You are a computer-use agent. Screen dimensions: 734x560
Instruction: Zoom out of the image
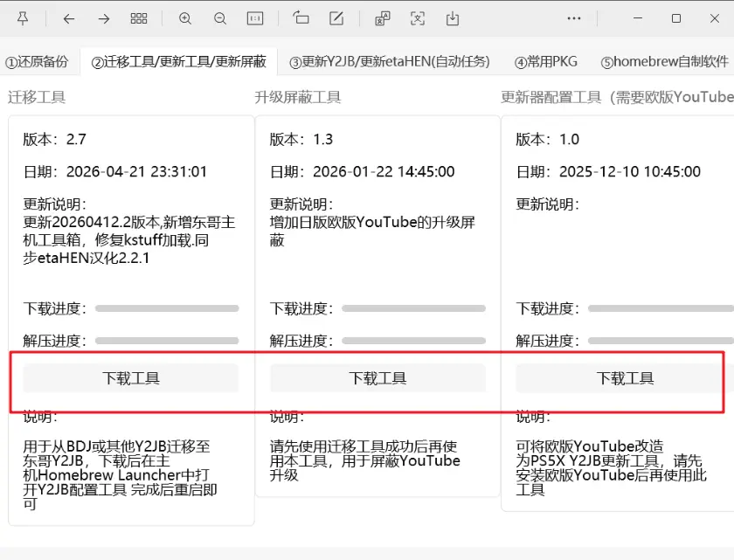coord(220,18)
